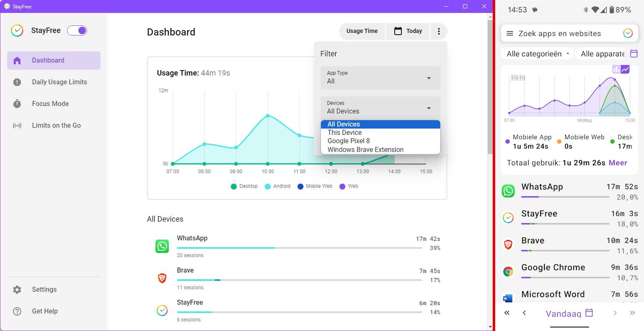Collapse the Devices dropdown in Filter
This screenshot has height=331, width=644.
pos(381,108)
